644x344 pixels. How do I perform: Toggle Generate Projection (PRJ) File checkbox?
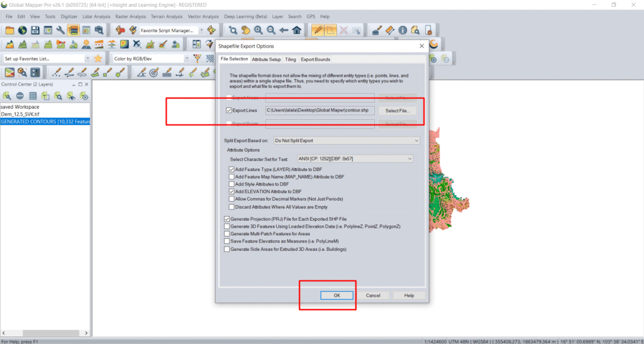(x=226, y=219)
